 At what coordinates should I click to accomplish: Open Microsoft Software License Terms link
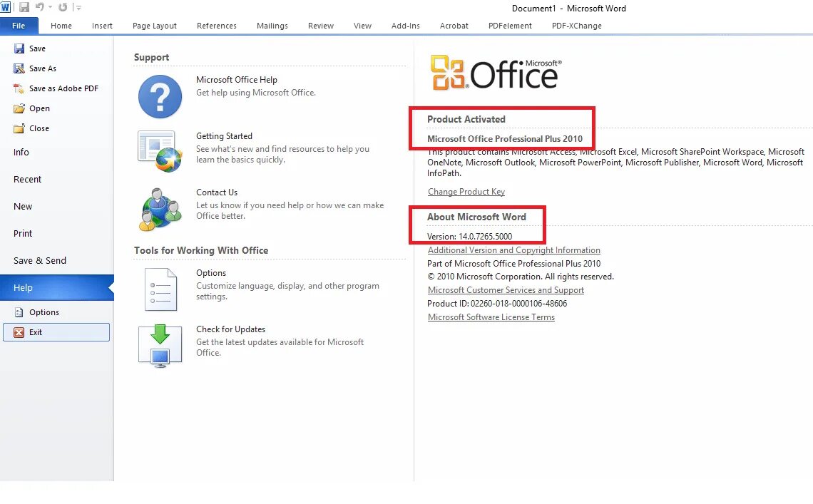pyautogui.click(x=491, y=317)
